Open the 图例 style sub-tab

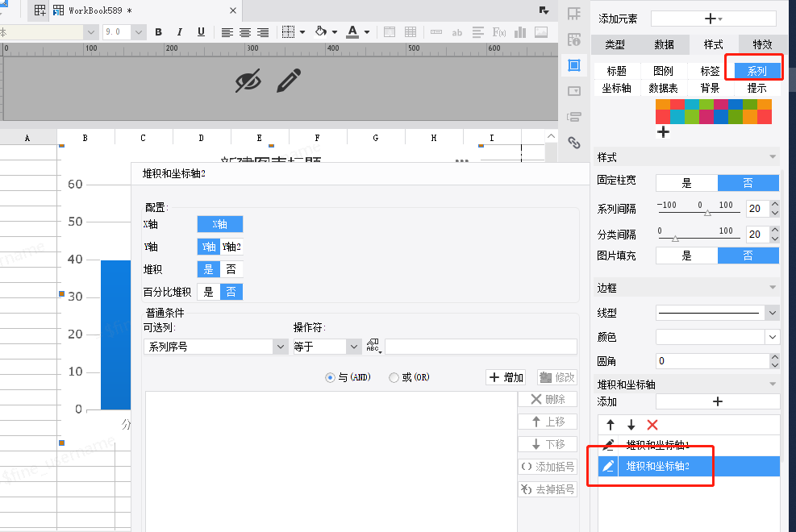[x=663, y=71]
